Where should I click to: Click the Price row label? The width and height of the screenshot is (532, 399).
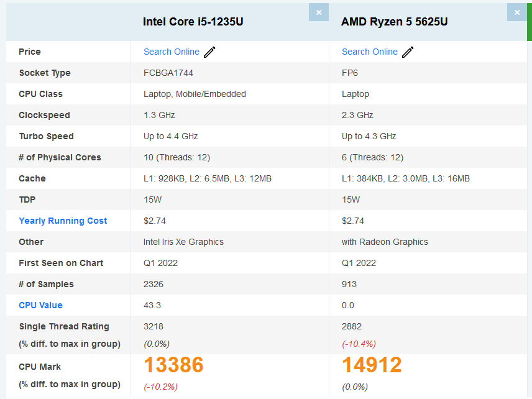point(29,52)
